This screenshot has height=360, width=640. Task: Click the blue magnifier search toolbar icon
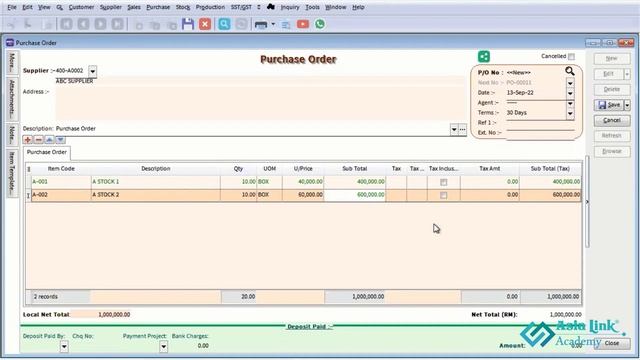(224, 24)
